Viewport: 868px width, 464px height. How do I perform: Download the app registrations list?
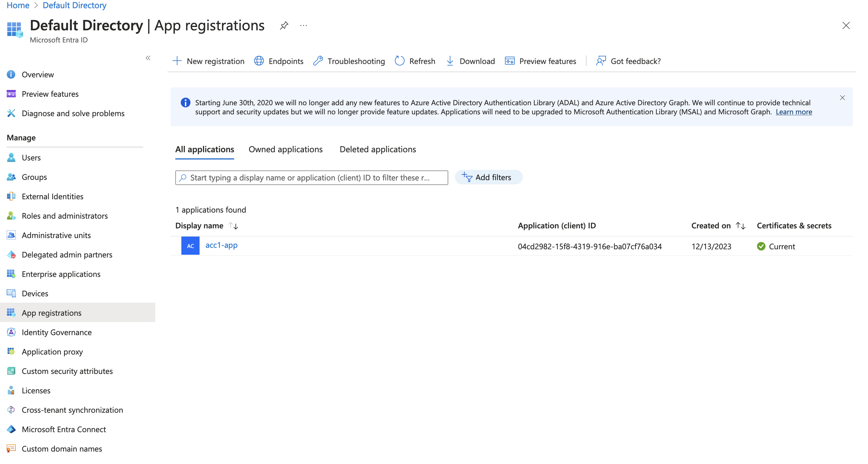[470, 61]
